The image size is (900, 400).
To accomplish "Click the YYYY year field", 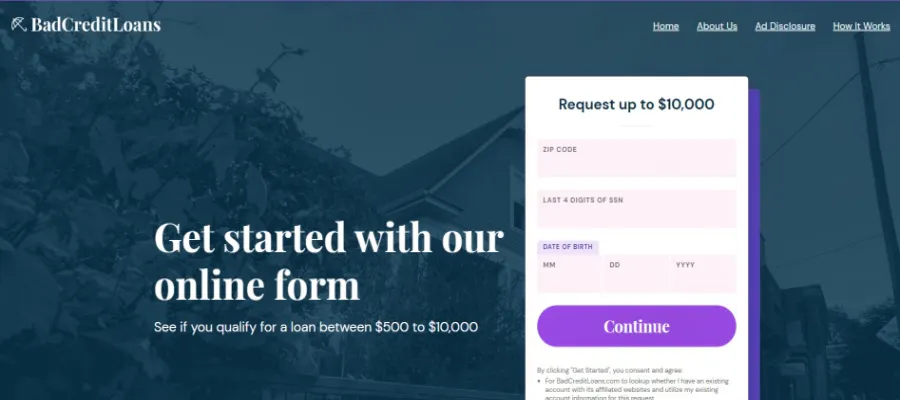I will pyautogui.click(x=703, y=274).
